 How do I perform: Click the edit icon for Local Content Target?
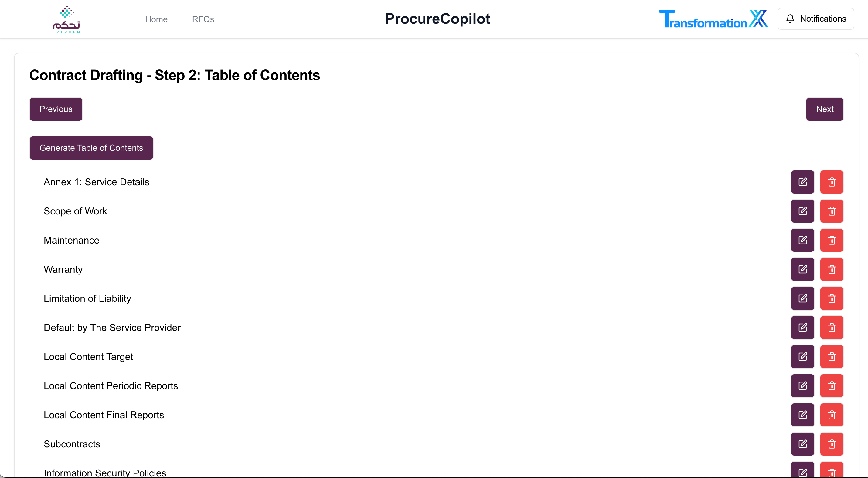click(803, 357)
